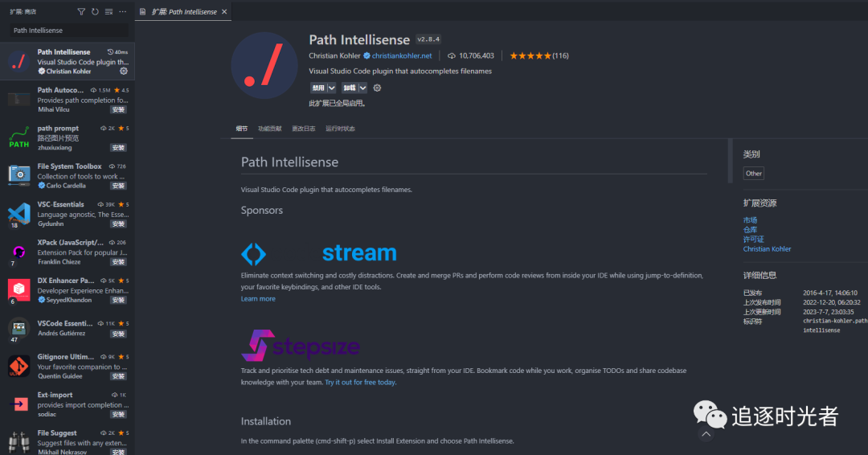Select the File System Toolbox icon
This screenshot has width=868, height=455.
pos(18,175)
